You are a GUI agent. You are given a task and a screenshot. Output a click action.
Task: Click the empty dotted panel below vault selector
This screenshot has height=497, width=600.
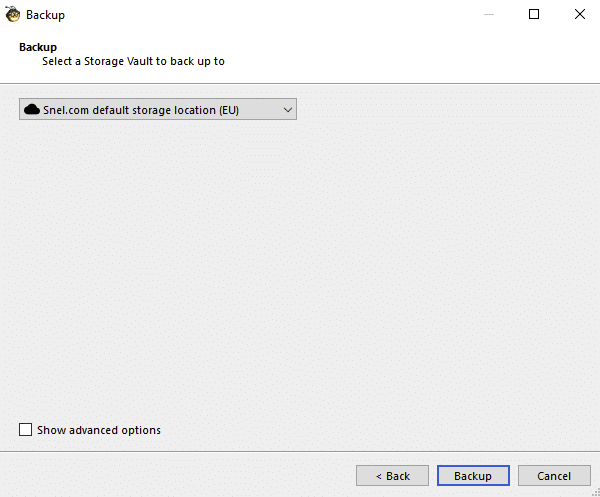300,268
